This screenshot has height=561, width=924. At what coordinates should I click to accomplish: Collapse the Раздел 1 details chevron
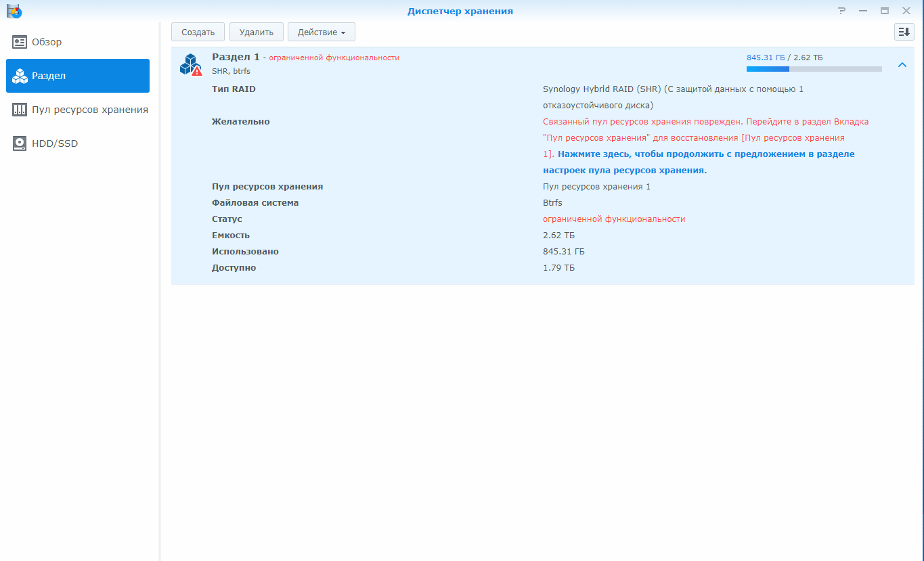pos(902,65)
